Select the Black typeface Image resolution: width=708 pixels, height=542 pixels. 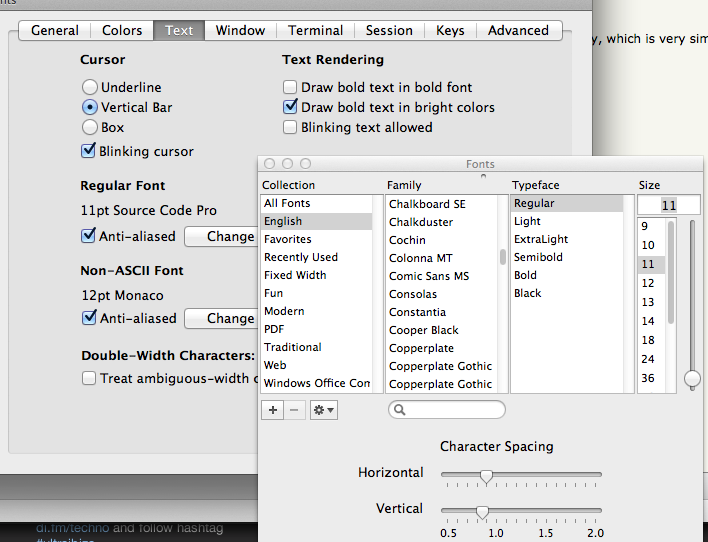click(x=567, y=293)
